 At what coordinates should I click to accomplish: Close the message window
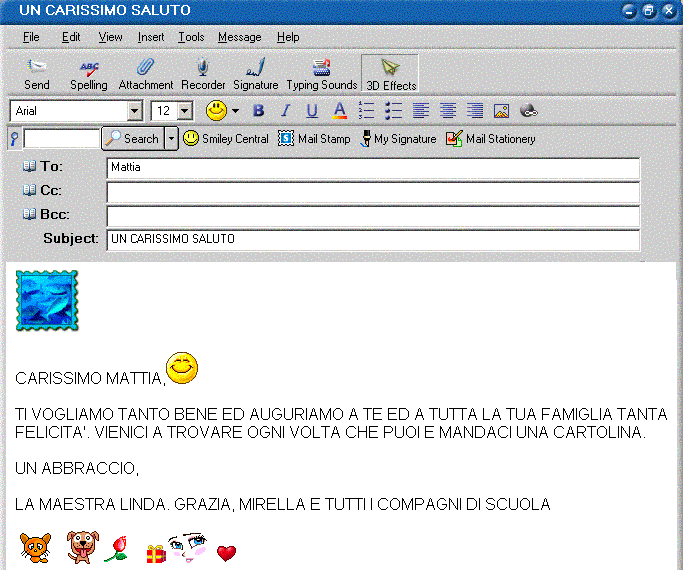(669, 10)
